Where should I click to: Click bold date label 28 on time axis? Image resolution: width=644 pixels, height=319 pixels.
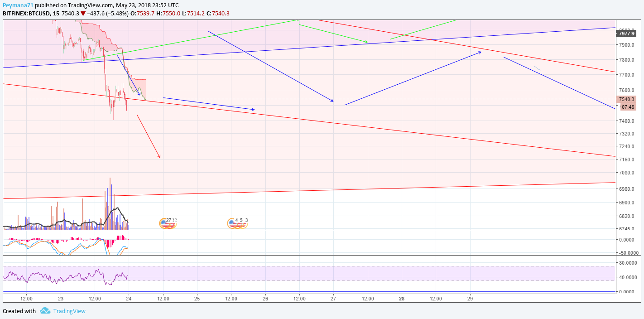tap(402, 299)
